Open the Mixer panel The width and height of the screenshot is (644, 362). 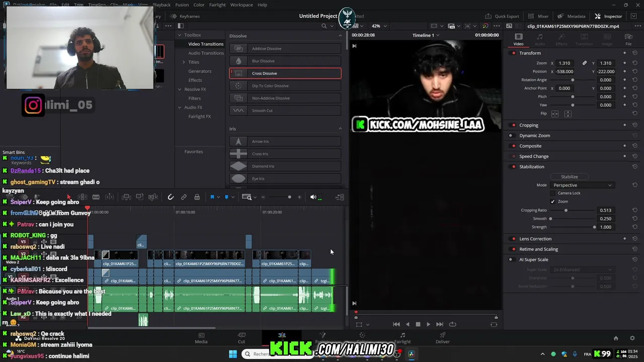pyautogui.click(x=538, y=16)
